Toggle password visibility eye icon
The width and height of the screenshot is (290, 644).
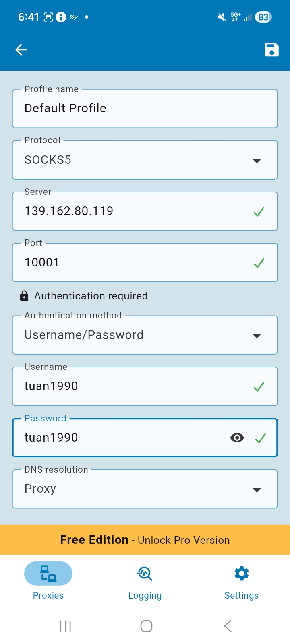[237, 438]
